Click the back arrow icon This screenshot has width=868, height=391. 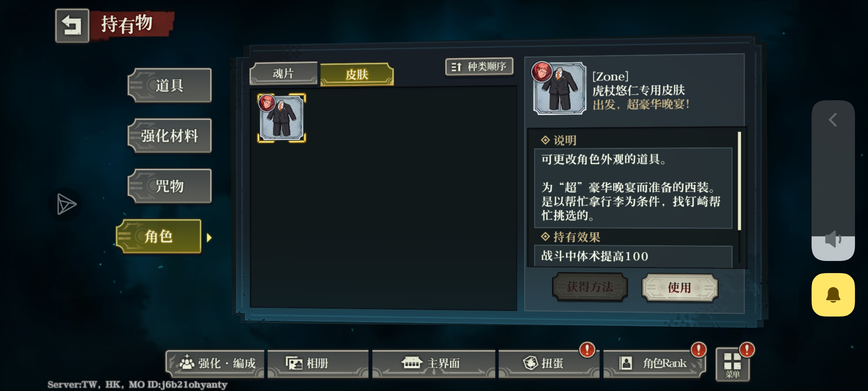(x=72, y=26)
